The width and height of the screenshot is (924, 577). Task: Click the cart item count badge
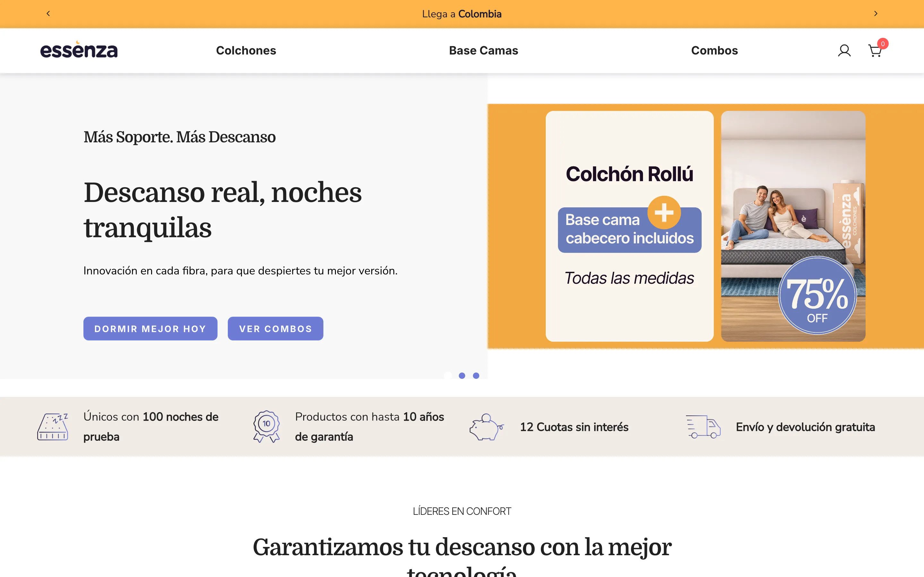883,44
